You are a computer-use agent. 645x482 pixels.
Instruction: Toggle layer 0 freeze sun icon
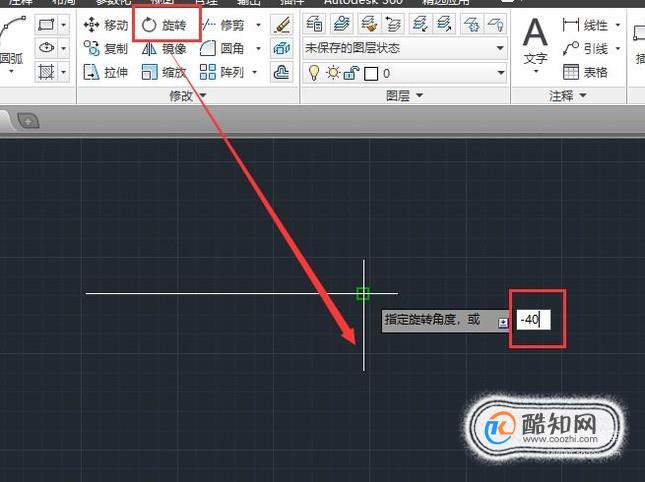(x=332, y=73)
